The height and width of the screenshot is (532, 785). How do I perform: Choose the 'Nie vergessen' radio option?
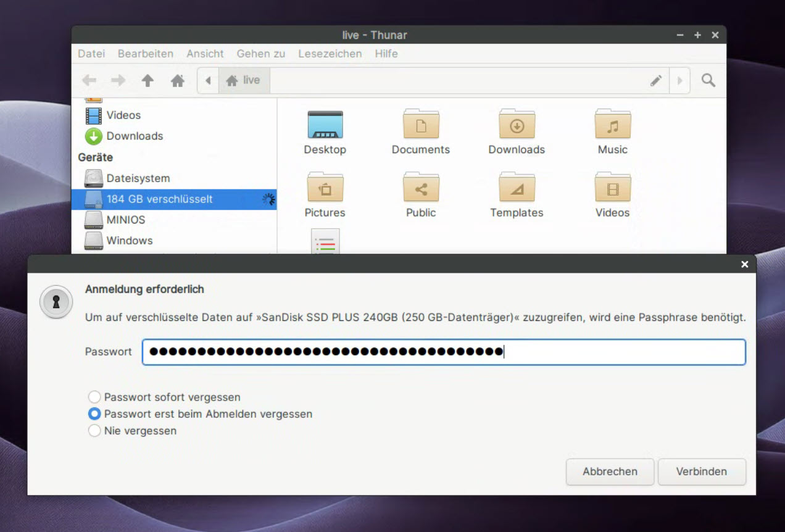[94, 430]
